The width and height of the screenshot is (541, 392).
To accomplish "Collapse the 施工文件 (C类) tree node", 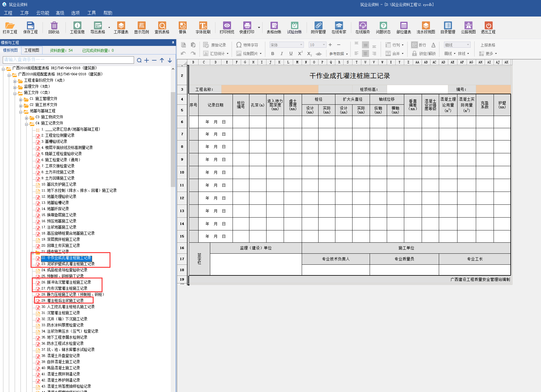I will 15,93.
